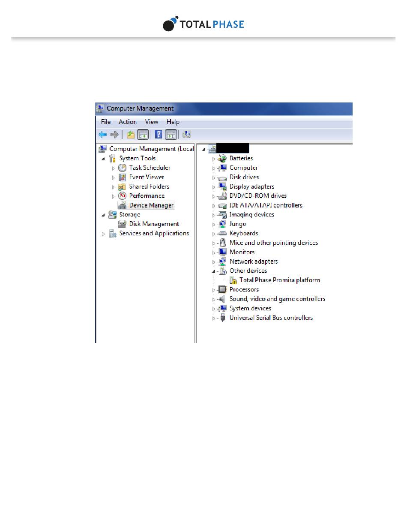
Task: Click the Disk Management icon
Action: 122,224
